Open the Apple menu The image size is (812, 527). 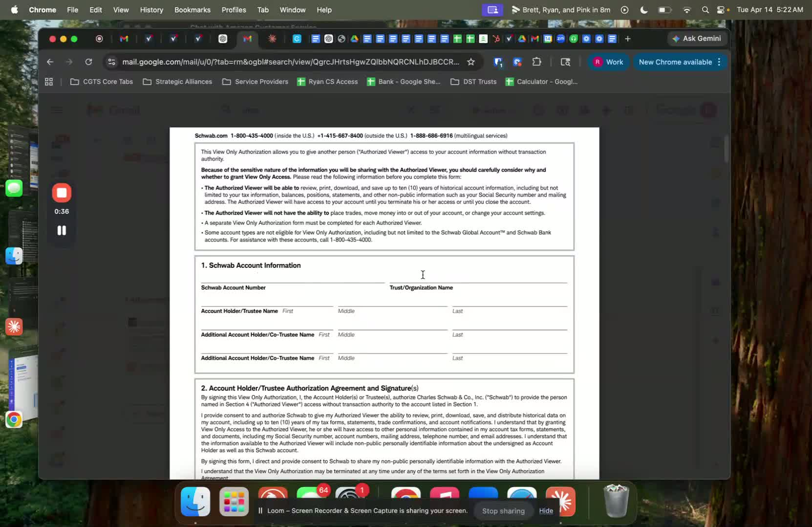[14, 10]
